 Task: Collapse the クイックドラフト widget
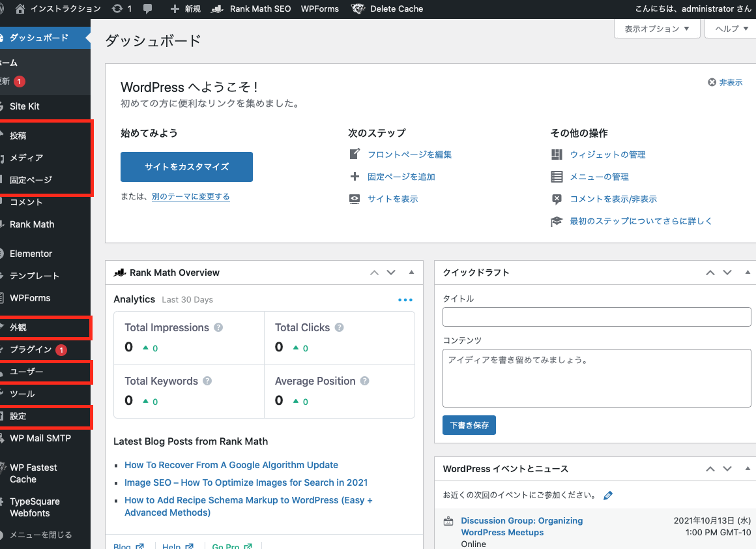pos(748,273)
